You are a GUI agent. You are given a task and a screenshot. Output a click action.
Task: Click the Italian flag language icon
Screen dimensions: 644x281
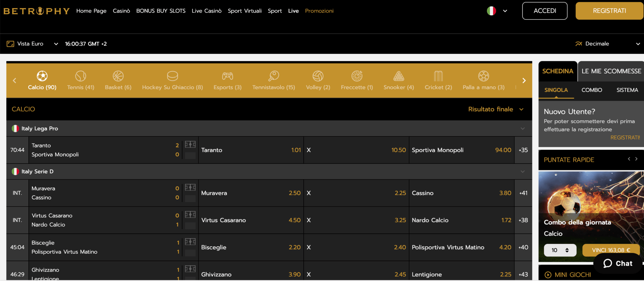point(491,11)
